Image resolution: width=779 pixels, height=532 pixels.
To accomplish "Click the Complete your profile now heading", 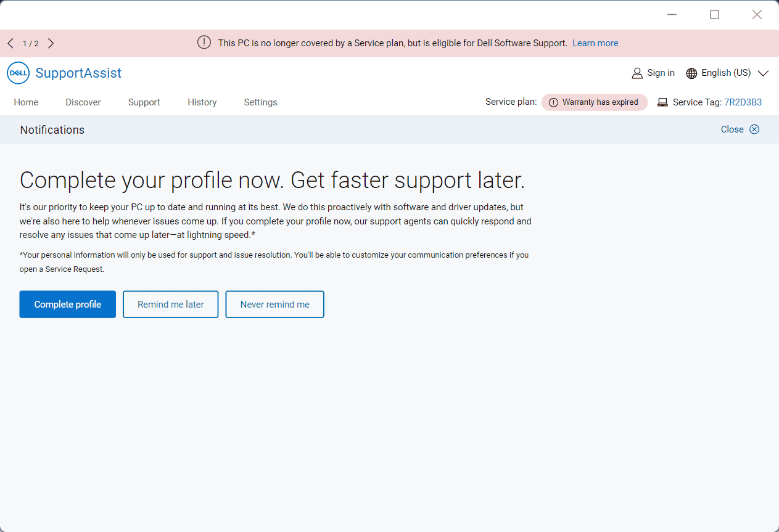I will pos(272,180).
